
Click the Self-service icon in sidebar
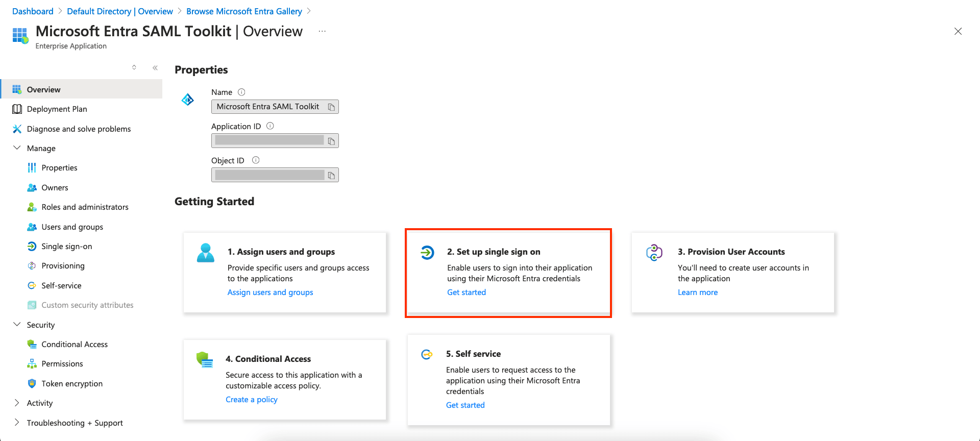click(32, 286)
